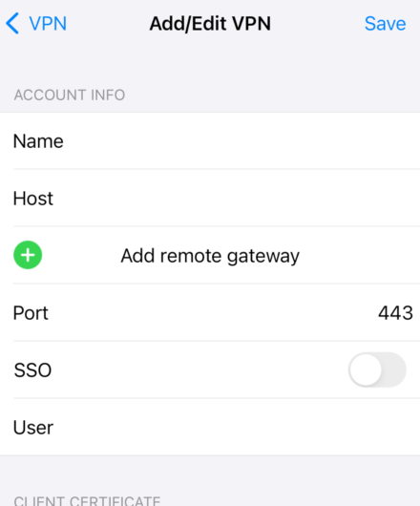
Task: Tap empty area of the SSO row
Action: pos(200,369)
